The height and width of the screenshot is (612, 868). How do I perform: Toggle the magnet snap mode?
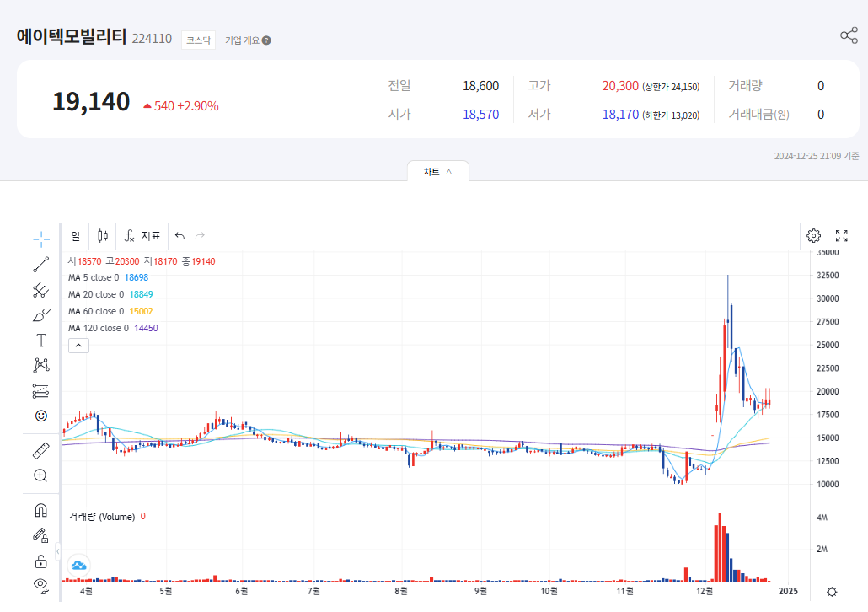(x=41, y=510)
